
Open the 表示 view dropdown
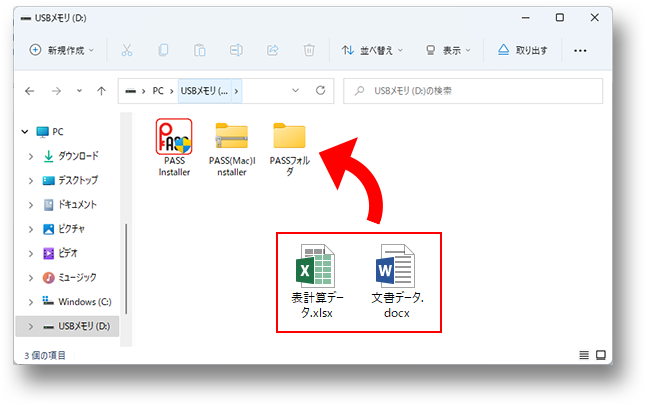point(448,50)
